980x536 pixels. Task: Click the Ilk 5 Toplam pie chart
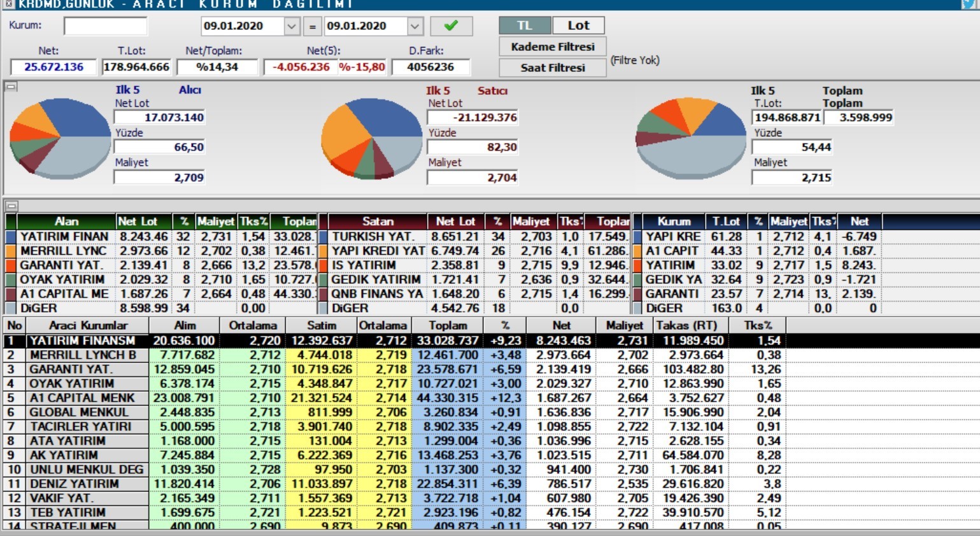[691, 138]
